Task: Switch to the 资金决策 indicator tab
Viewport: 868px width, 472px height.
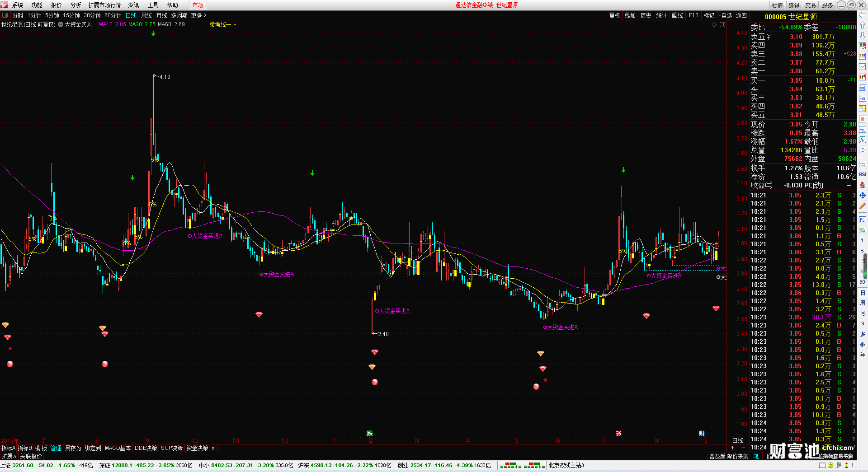Action: (197, 448)
